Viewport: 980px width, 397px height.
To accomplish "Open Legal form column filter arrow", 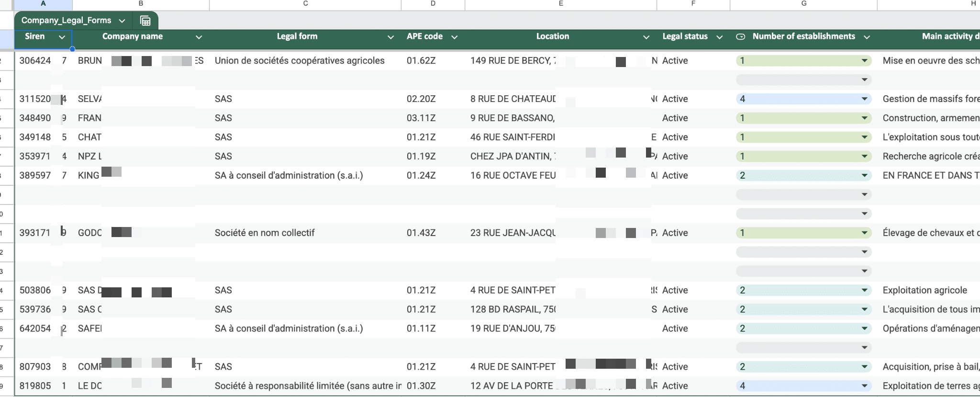I will 390,37.
